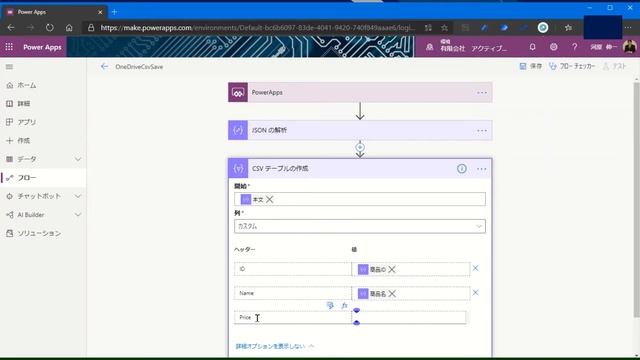The width and height of the screenshot is (640, 360).
Task: Show info for CSV テーブルの作成
Action: click(x=462, y=169)
